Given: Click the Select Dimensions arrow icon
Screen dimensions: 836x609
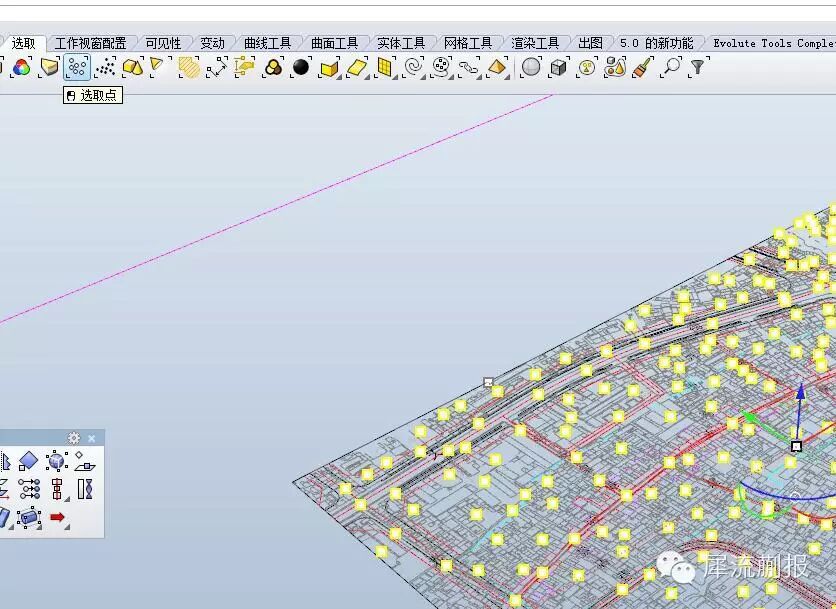Looking at the screenshot, I should 216,68.
